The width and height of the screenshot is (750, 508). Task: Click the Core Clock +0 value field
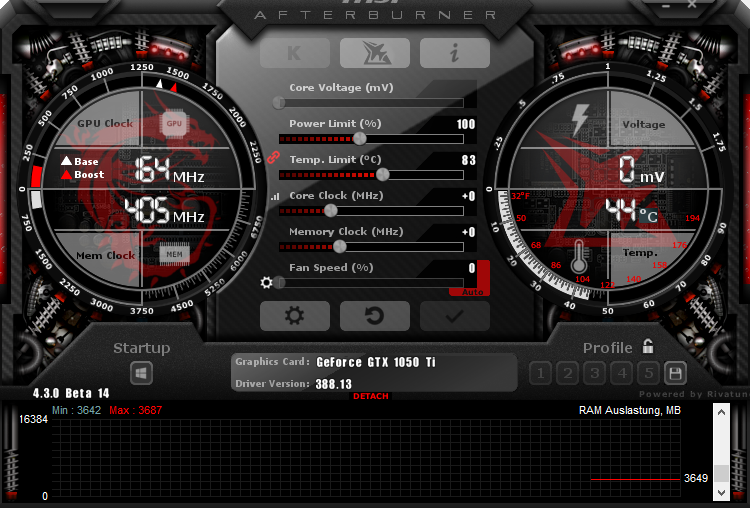pyautogui.click(x=469, y=196)
